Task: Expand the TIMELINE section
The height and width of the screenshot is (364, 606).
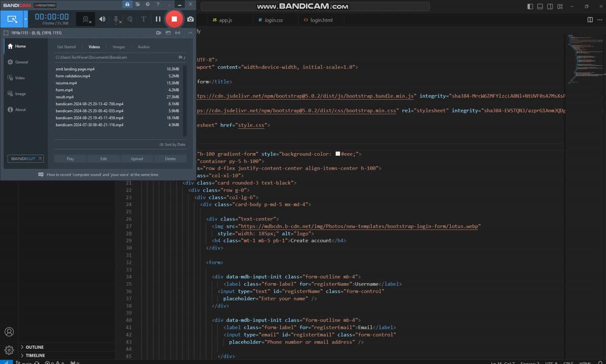Action: [x=35, y=355]
